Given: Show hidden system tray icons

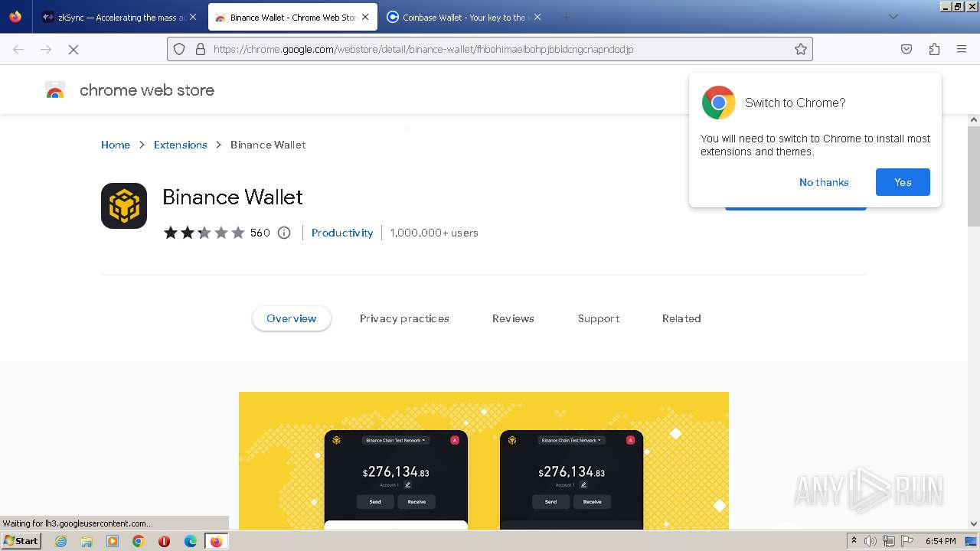Looking at the screenshot, I should [x=854, y=541].
